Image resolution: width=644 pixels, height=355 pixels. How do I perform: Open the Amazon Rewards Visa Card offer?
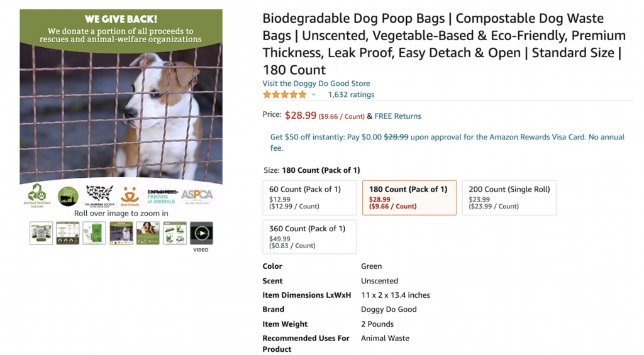pos(447,143)
